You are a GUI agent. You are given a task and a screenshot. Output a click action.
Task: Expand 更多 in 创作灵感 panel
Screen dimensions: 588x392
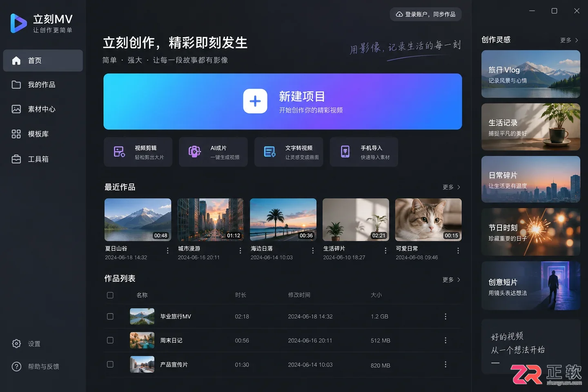coord(569,40)
